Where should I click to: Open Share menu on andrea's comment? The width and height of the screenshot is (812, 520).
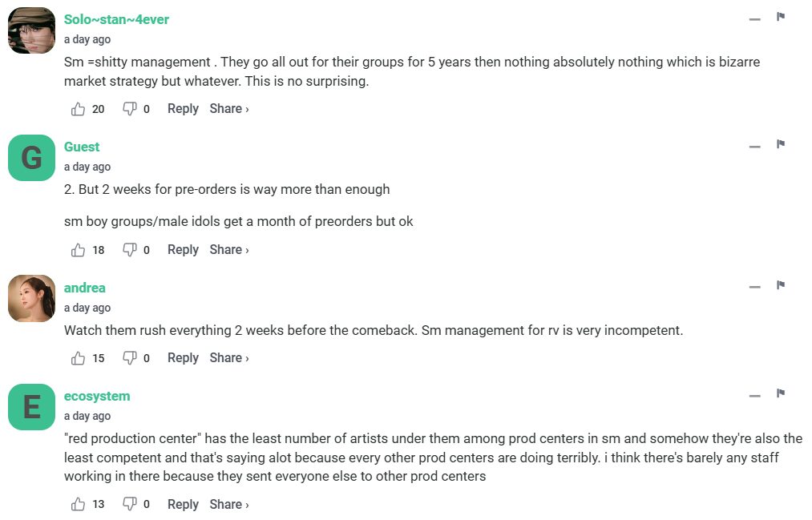[228, 358]
